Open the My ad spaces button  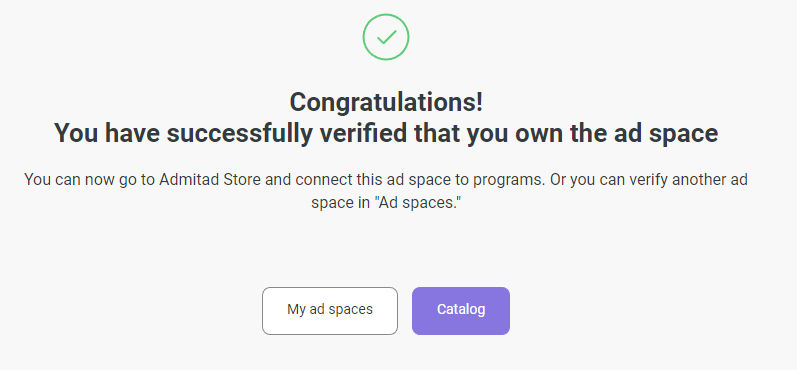[330, 311]
